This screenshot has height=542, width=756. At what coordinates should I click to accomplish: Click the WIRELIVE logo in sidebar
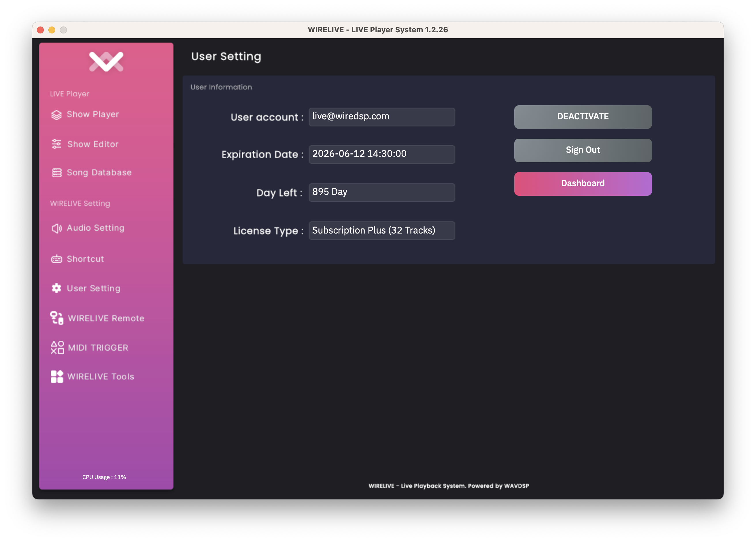click(x=106, y=62)
